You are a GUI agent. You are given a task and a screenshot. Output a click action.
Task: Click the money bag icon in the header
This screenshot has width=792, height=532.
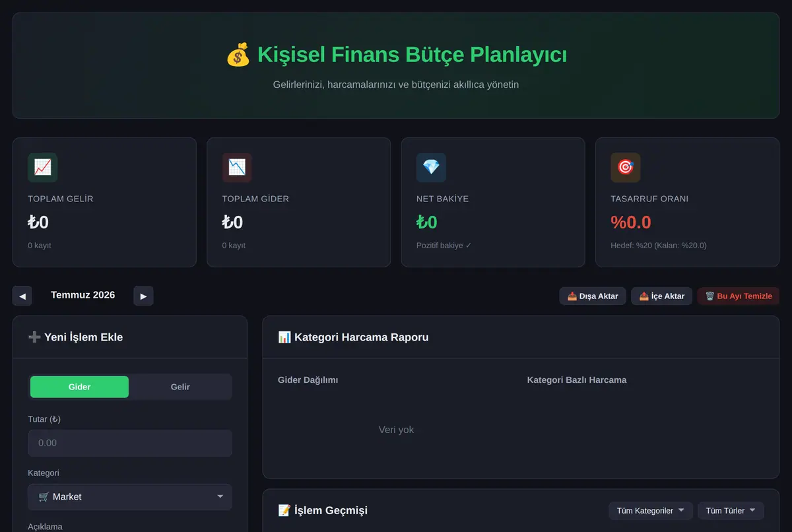(238, 55)
